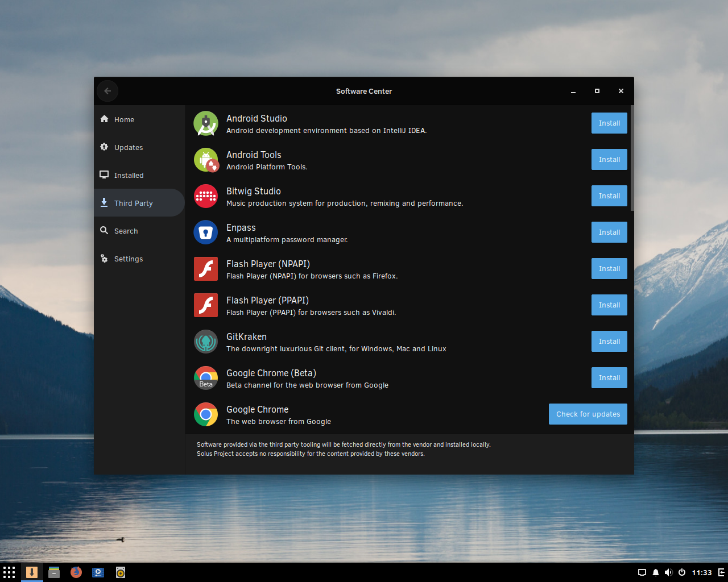Click the Enpass shield icon
This screenshot has width=728, height=582.
206,232
